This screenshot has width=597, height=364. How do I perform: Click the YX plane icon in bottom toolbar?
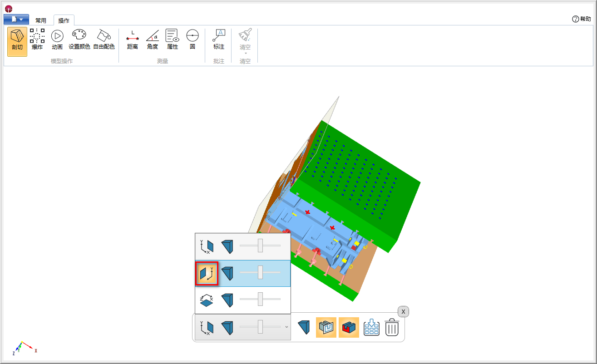(207, 328)
